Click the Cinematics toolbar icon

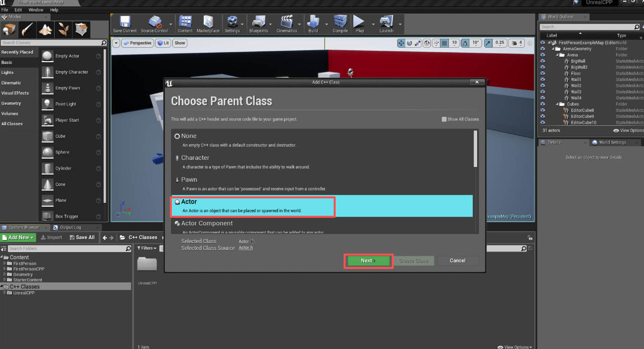[286, 23]
